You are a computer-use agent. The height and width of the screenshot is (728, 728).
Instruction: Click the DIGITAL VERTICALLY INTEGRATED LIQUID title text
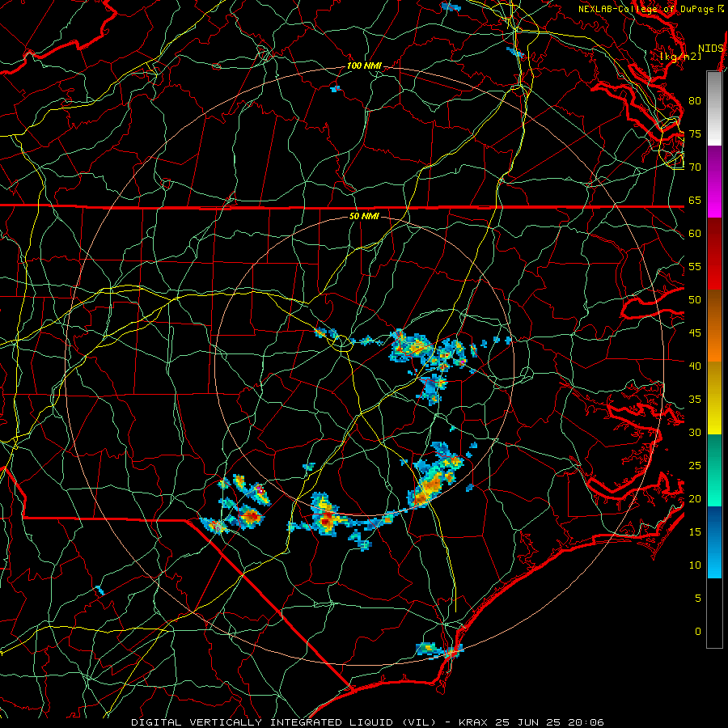(x=264, y=722)
